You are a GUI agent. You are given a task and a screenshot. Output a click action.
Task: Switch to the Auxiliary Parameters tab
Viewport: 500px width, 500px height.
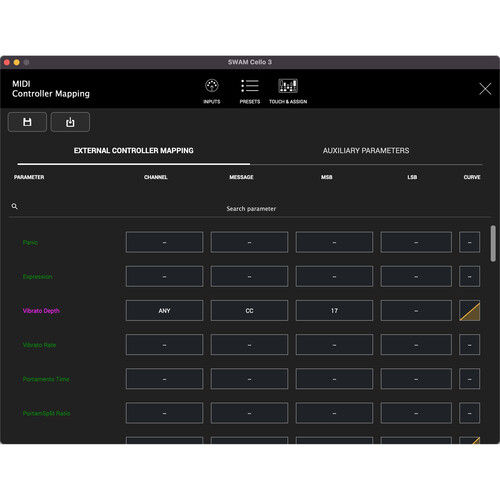pyautogui.click(x=366, y=151)
